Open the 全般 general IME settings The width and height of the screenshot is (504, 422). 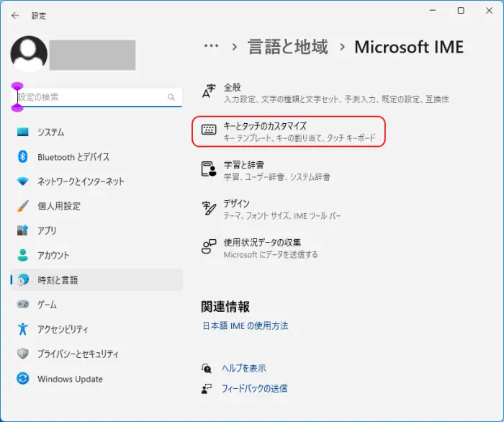pyautogui.click(x=325, y=93)
